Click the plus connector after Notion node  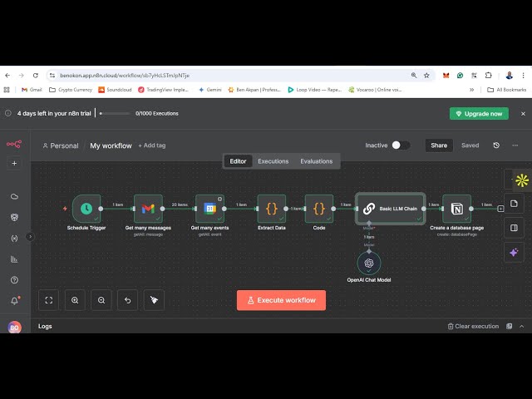tap(500, 209)
